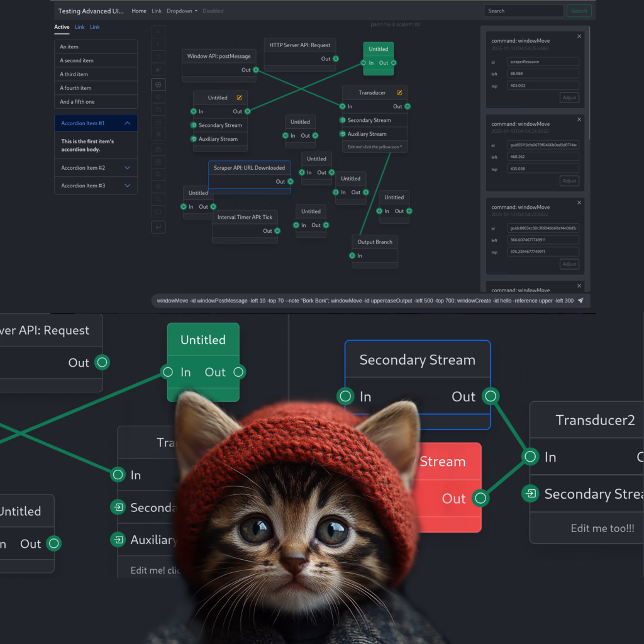Expand Accordion Item #2

(96, 168)
